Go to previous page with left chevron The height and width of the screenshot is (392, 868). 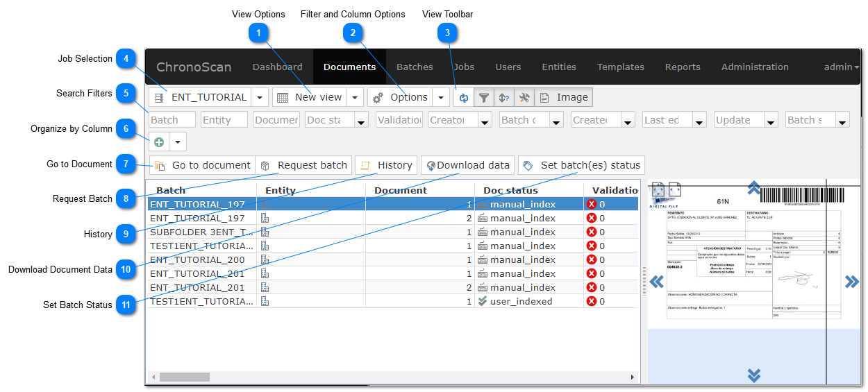coord(656,282)
